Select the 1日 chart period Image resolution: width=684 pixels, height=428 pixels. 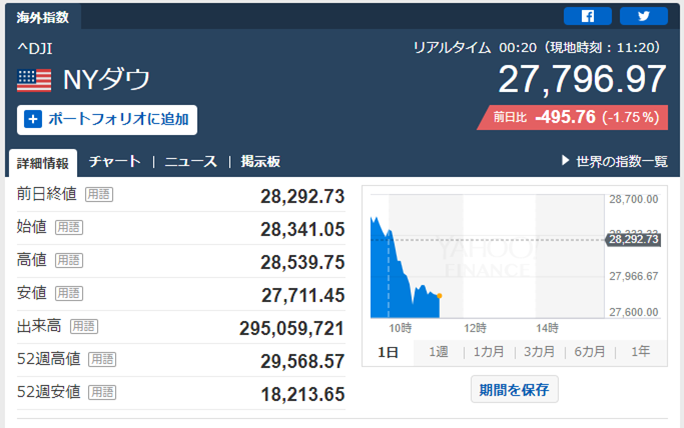[x=388, y=352]
